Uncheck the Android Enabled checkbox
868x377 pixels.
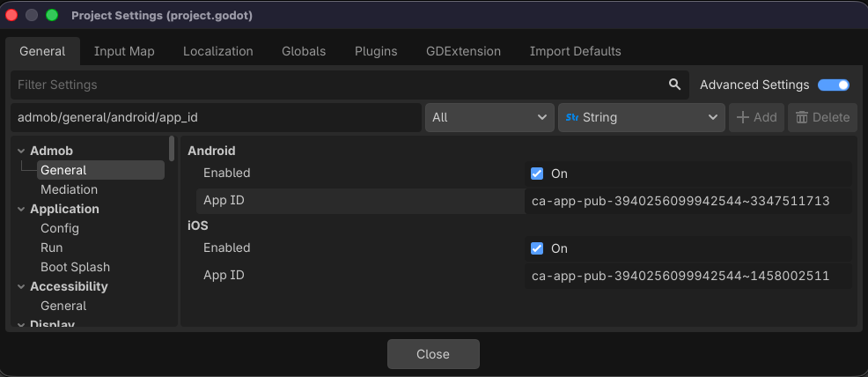pyautogui.click(x=536, y=174)
